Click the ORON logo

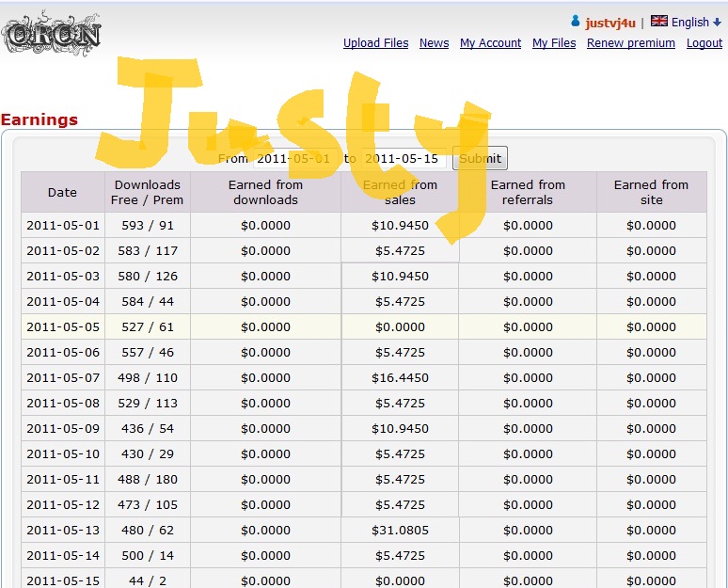point(52,35)
